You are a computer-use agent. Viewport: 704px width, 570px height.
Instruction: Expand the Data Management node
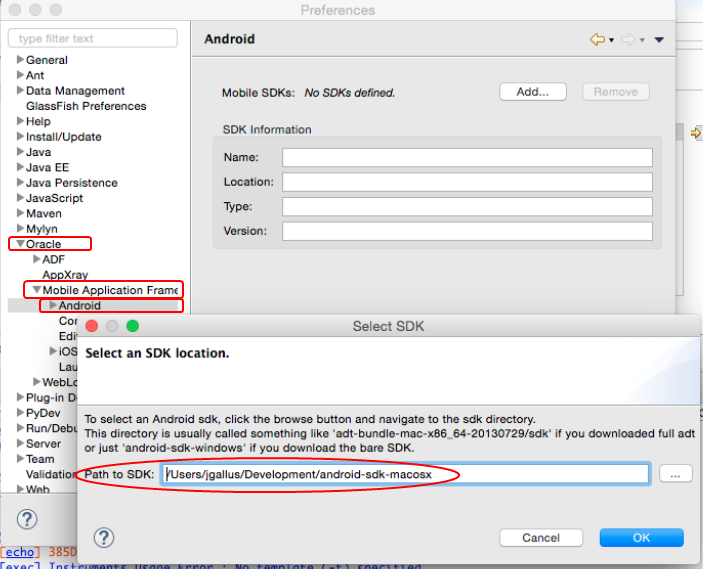20,90
